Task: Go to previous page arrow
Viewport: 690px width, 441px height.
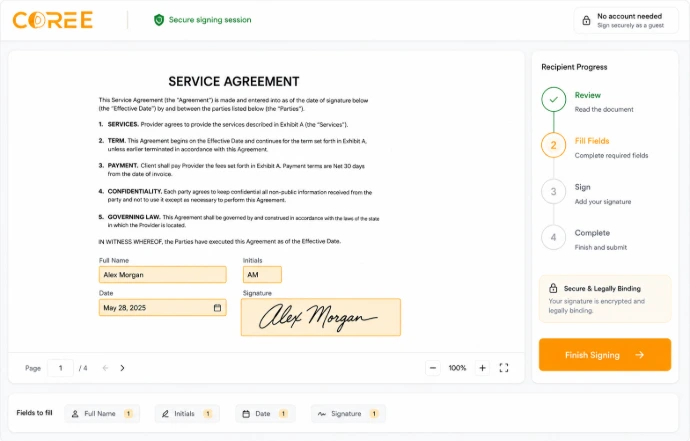Action: [105, 368]
